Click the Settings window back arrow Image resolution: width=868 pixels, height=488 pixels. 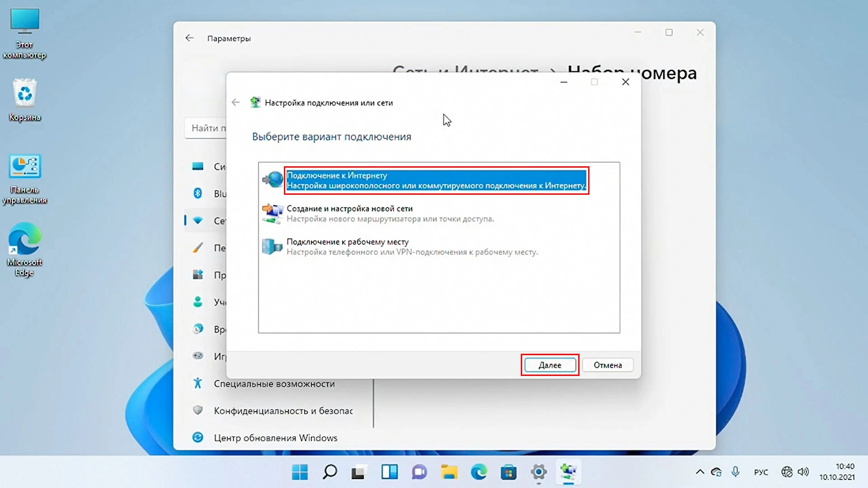[189, 38]
